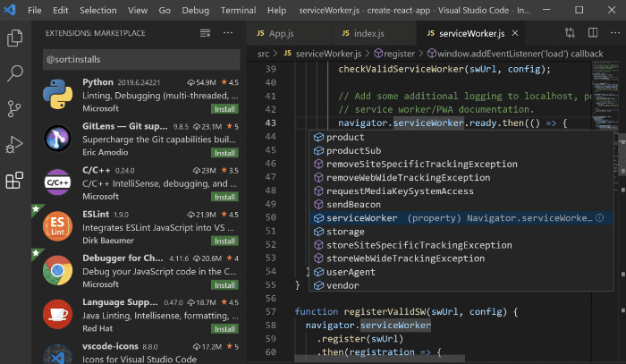Install the GitLens extension

224,153
